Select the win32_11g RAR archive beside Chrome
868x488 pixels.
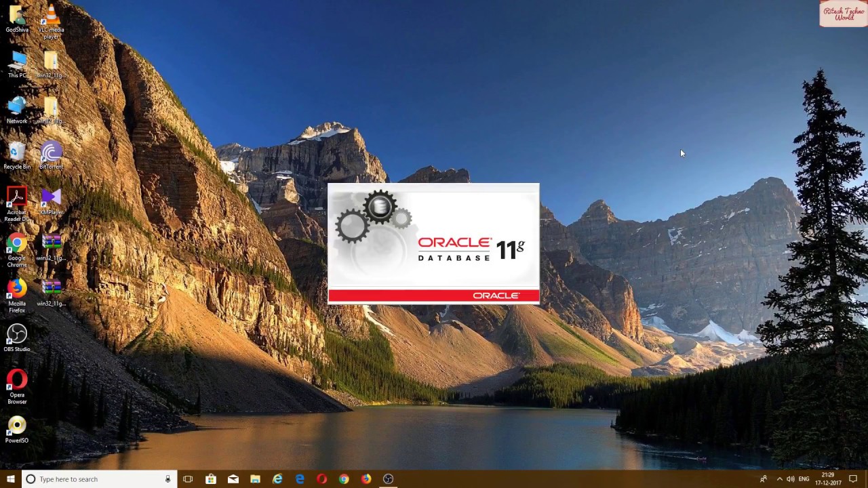[x=51, y=247]
